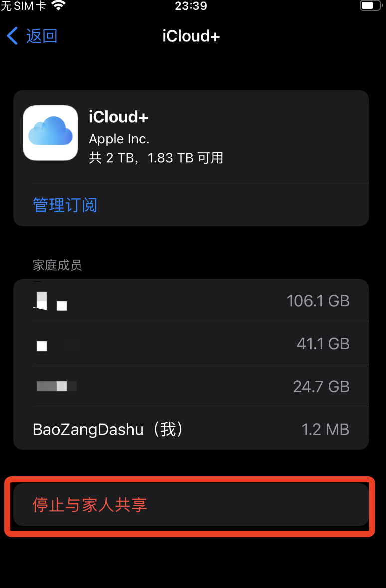The image size is (386, 588).
Task: Tap the first member's blurred name
Action: [x=51, y=300]
